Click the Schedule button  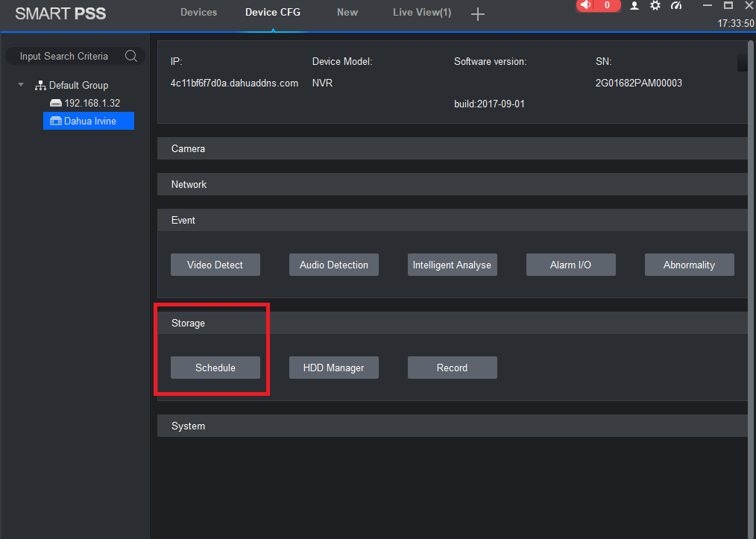click(215, 368)
